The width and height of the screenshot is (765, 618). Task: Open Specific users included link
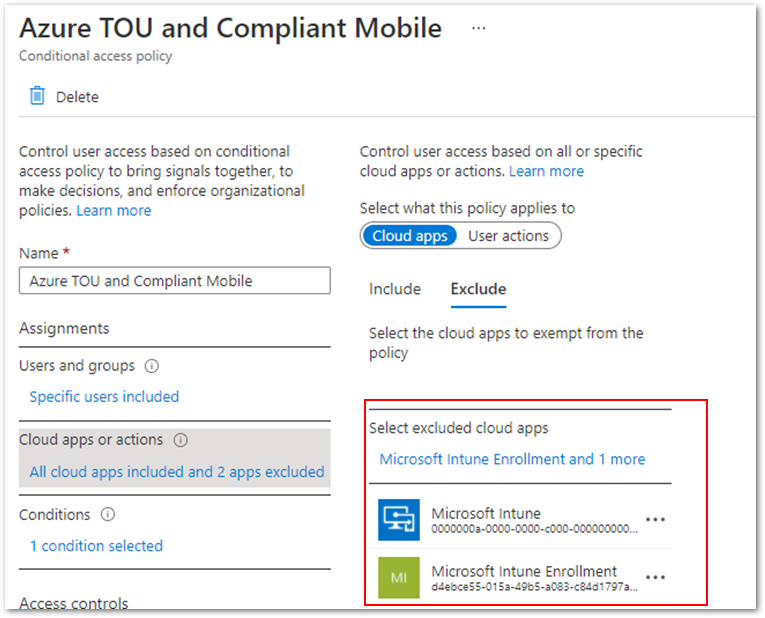(x=104, y=397)
